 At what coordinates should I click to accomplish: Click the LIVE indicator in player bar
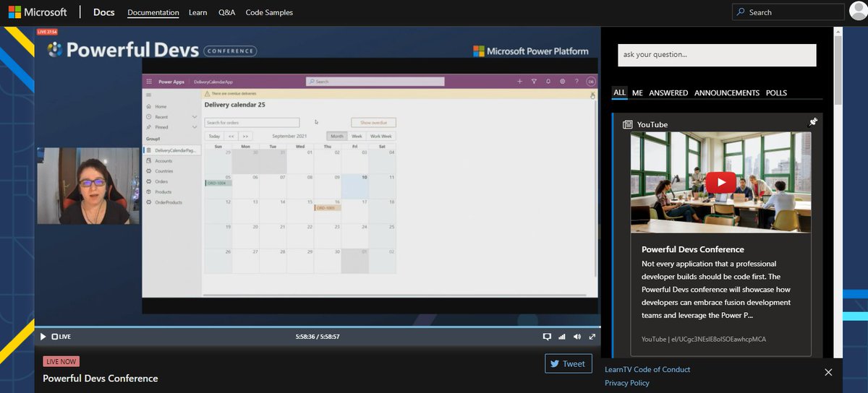[61, 337]
